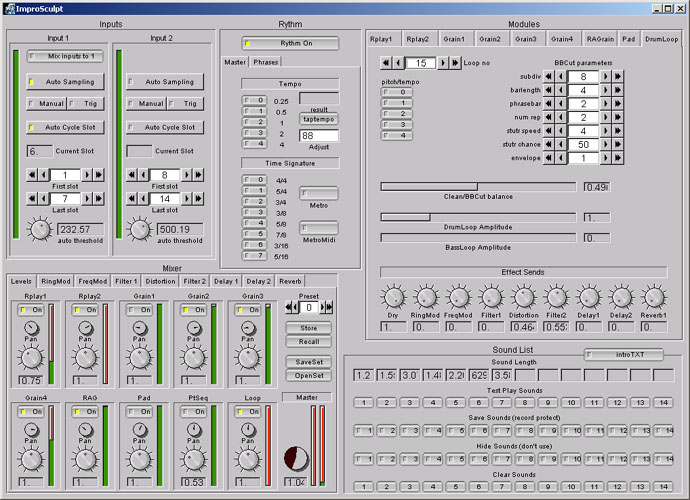Click the Loop no rewind-to-start arrow

pos(385,63)
